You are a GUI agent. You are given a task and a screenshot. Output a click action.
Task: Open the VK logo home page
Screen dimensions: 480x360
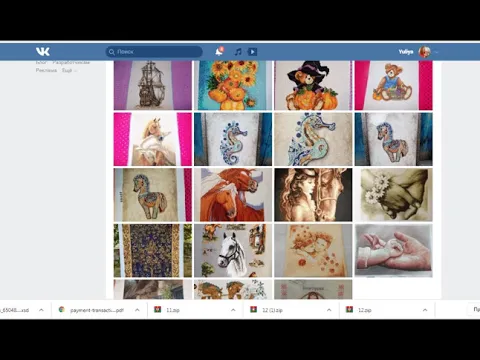click(43, 52)
